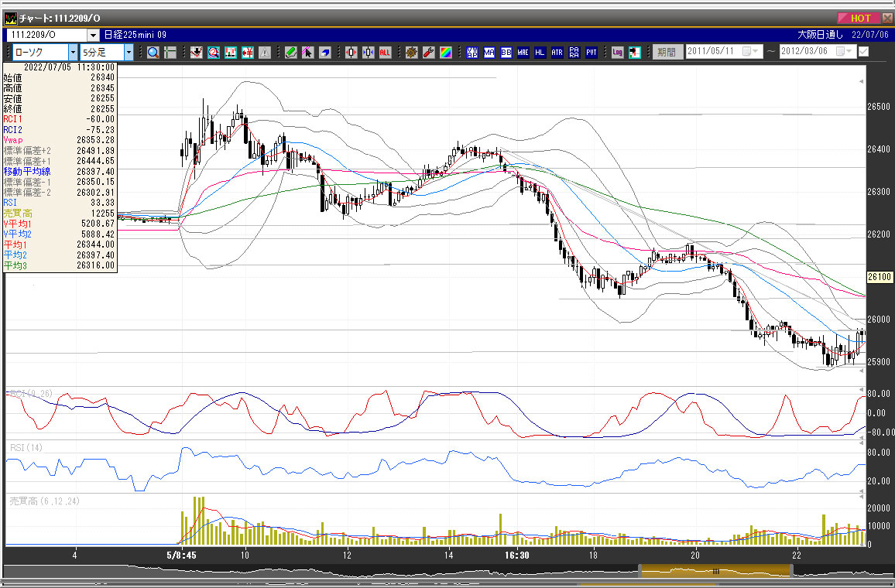Click the bar chart comparison icon
This screenshot has width=895, height=588.
231,53
